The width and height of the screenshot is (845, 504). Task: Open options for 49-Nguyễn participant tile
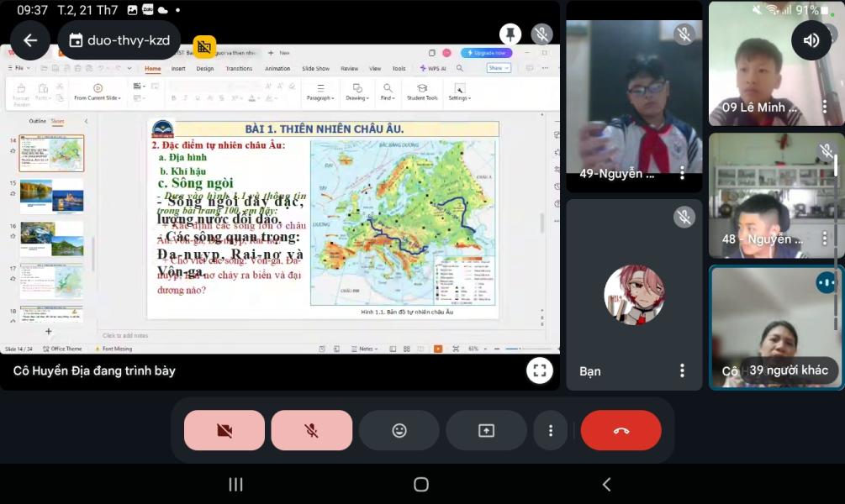[x=682, y=173]
